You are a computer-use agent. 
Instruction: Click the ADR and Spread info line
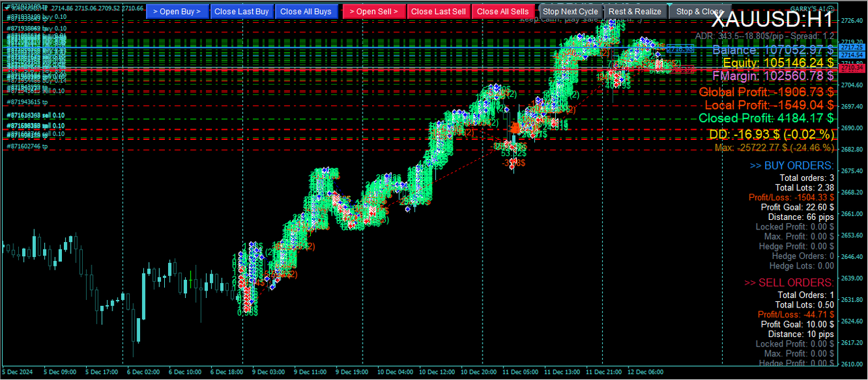(765, 36)
